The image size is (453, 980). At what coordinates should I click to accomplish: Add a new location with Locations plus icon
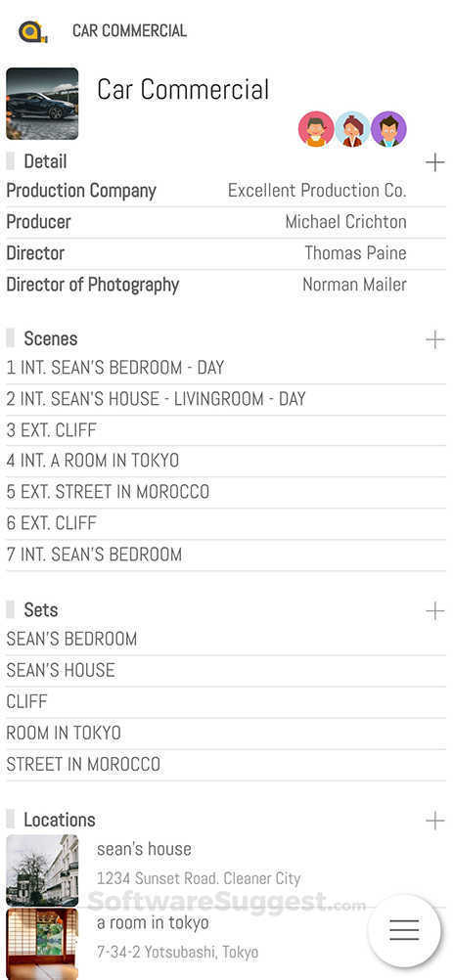[434, 821]
